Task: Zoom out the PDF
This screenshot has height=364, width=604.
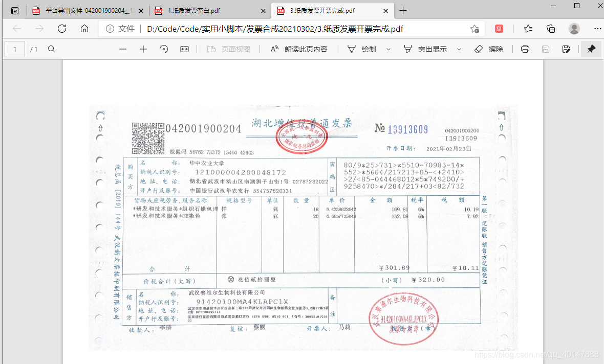Action: pos(123,49)
